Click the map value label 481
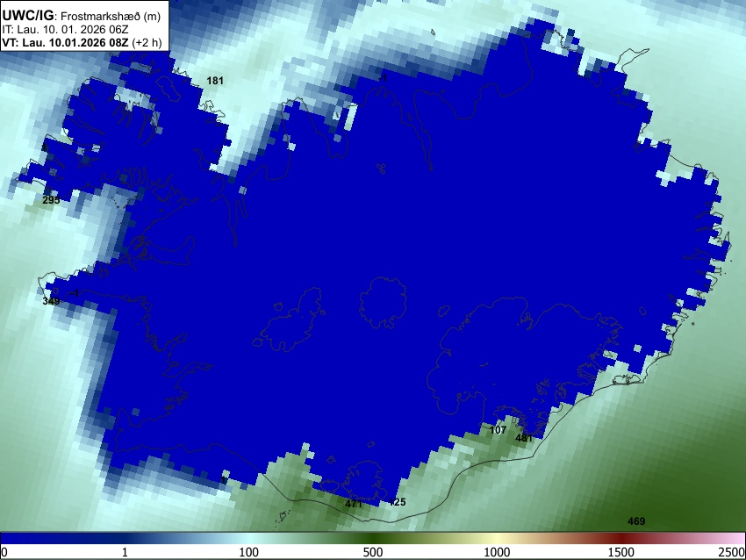Screen dimensions: 746x560 click(x=524, y=438)
